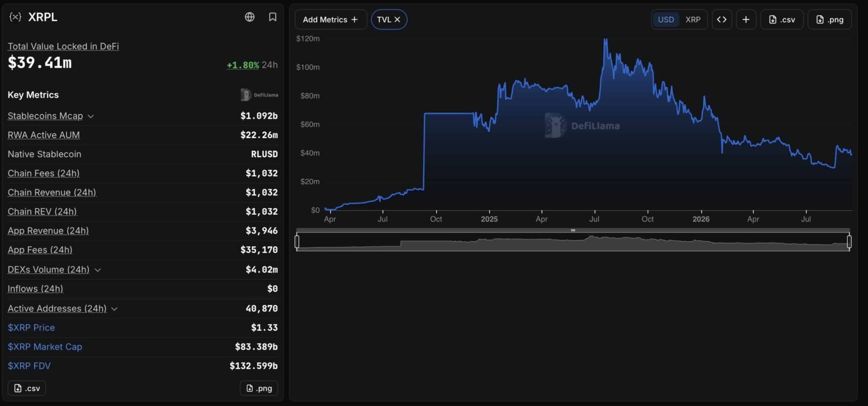Click the App Revenue (24h) label
Screen dimensions: 868x406
click(x=48, y=231)
